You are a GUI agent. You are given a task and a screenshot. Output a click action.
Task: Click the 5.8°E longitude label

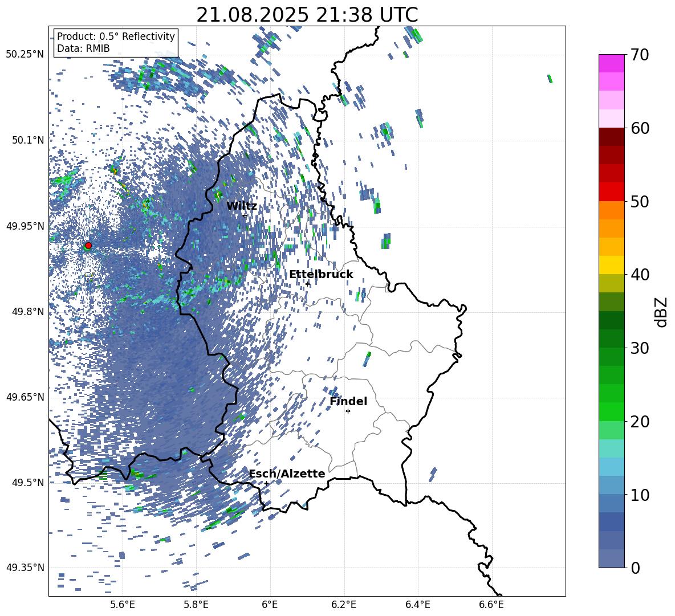[x=196, y=605]
